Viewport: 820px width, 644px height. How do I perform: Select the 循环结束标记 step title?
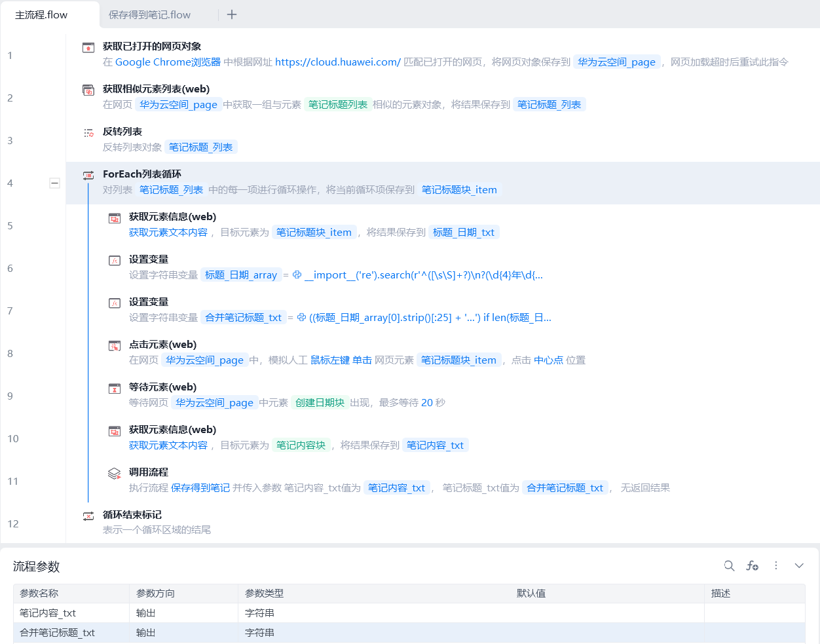tap(132, 514)
